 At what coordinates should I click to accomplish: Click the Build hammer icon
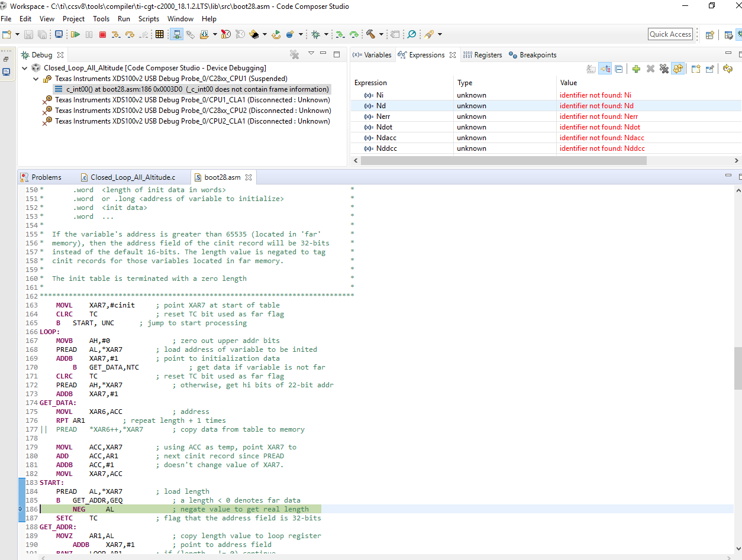click(x=370, y=35)
